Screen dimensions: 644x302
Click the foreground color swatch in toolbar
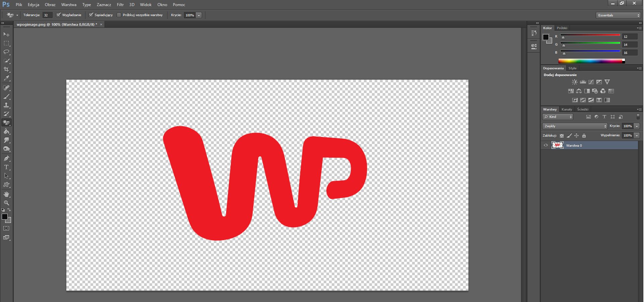(4, 217)
